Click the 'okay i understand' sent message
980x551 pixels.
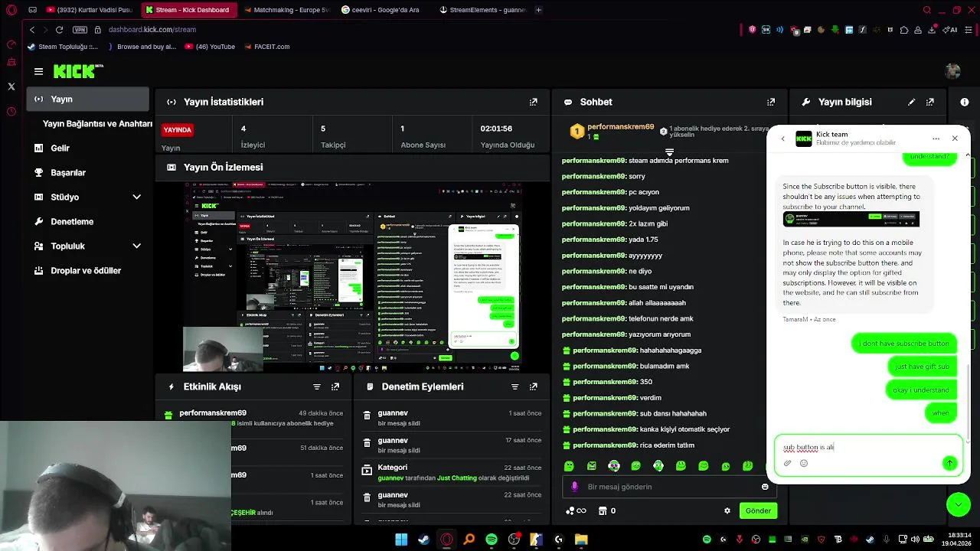920,390
